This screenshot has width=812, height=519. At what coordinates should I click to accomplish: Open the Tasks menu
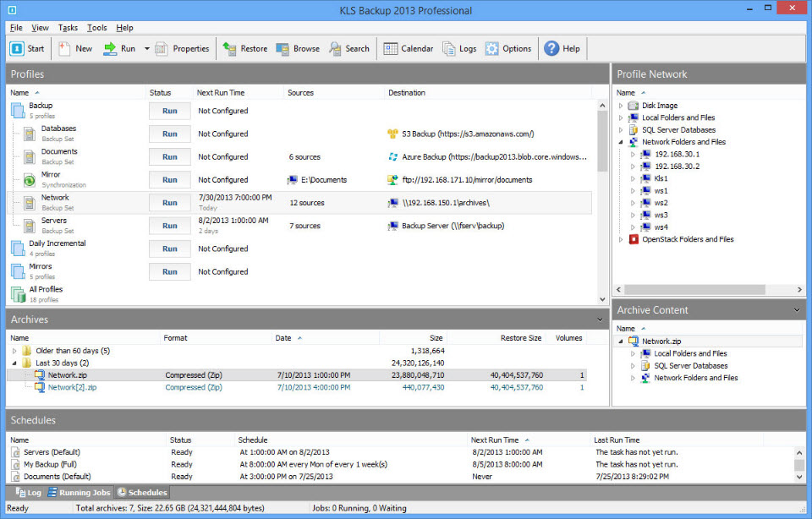pos(68,28)
